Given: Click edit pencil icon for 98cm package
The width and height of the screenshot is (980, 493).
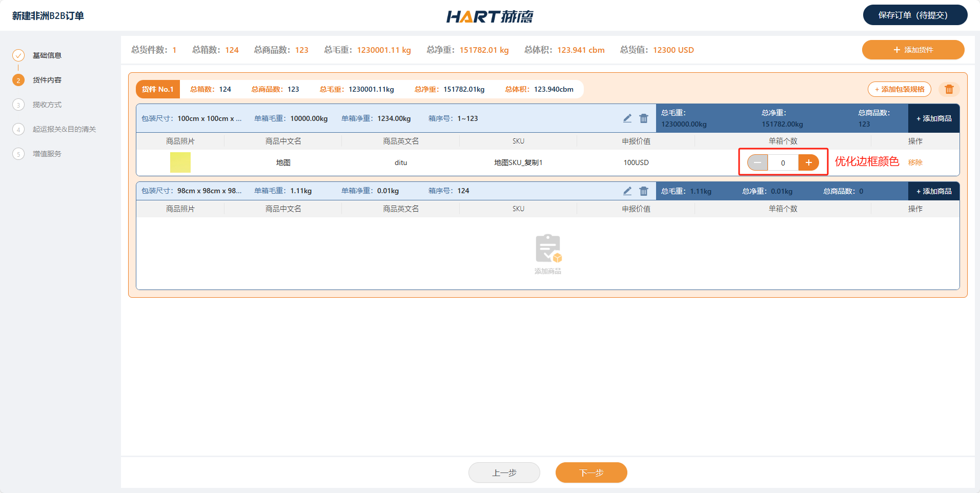Looking at the screenshot, I should tap(627, 191).
